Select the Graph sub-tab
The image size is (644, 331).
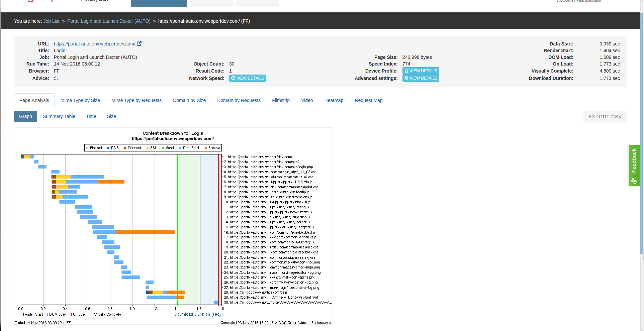pos(25,116)
